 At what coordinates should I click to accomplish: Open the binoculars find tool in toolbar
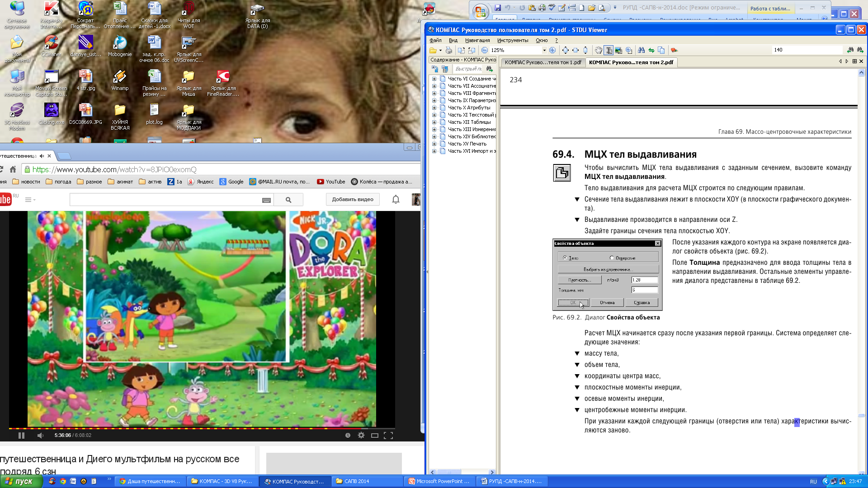pos(641,50)
